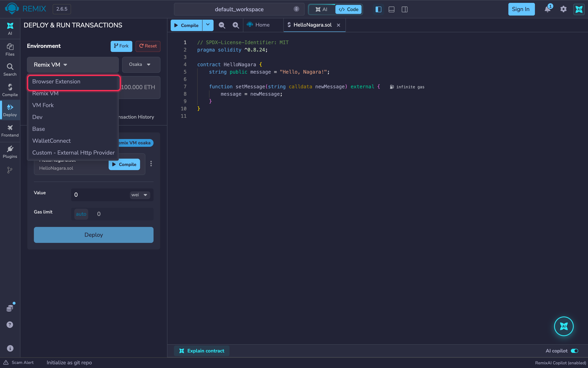
Task: Click the zoom in magnifier icon
Action: (236, 25)
